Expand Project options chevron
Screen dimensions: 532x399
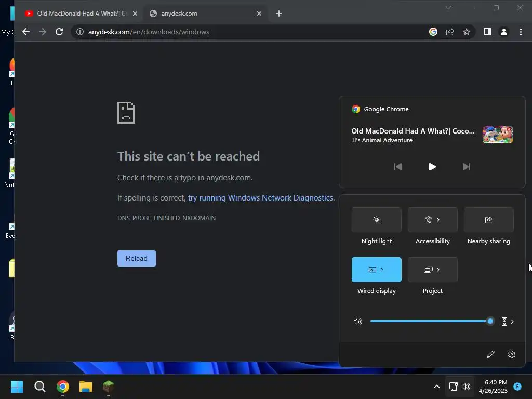coord(438,270)
